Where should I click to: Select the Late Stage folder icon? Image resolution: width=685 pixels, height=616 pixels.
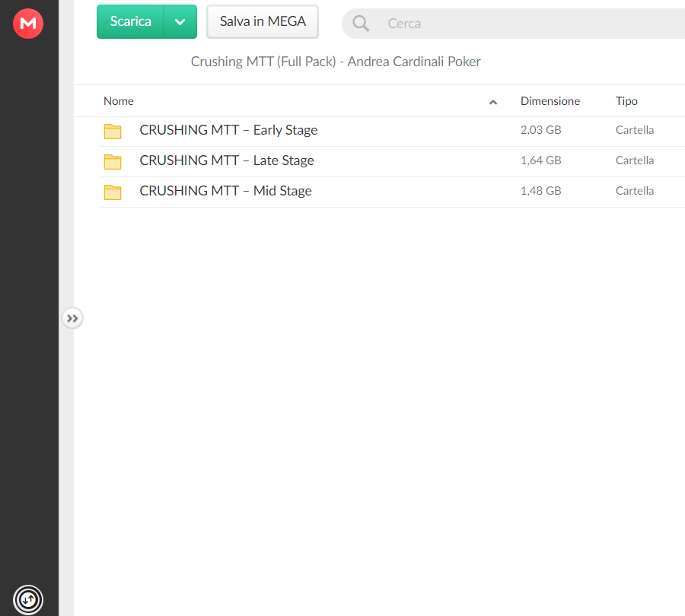(113, 161)
